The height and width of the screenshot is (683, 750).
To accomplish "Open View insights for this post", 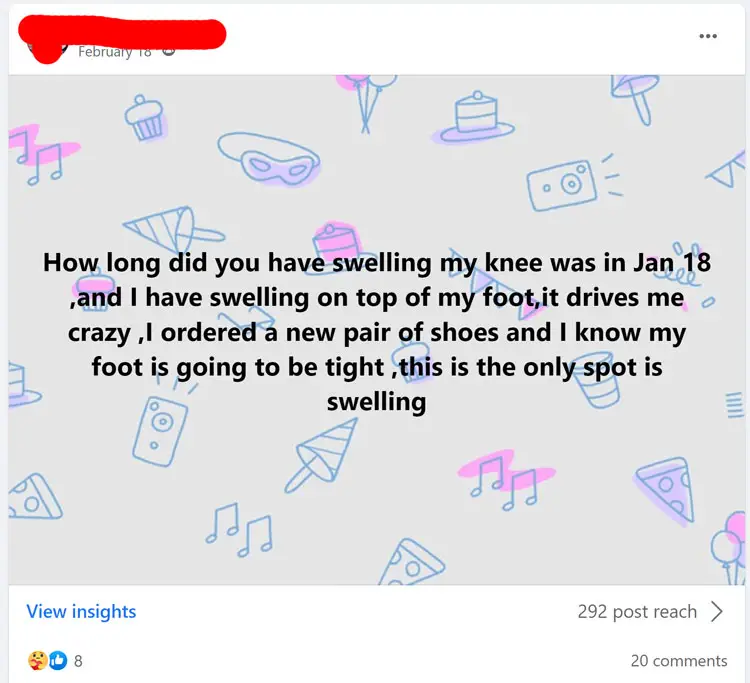I will click(81, 611).
